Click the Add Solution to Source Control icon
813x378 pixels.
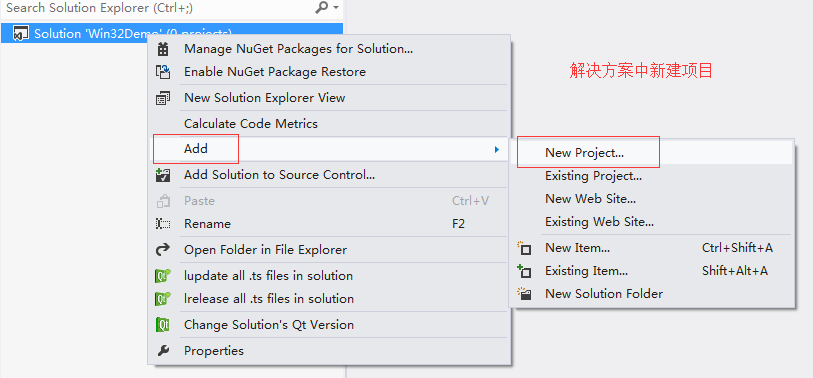click(x=163, y=175)
